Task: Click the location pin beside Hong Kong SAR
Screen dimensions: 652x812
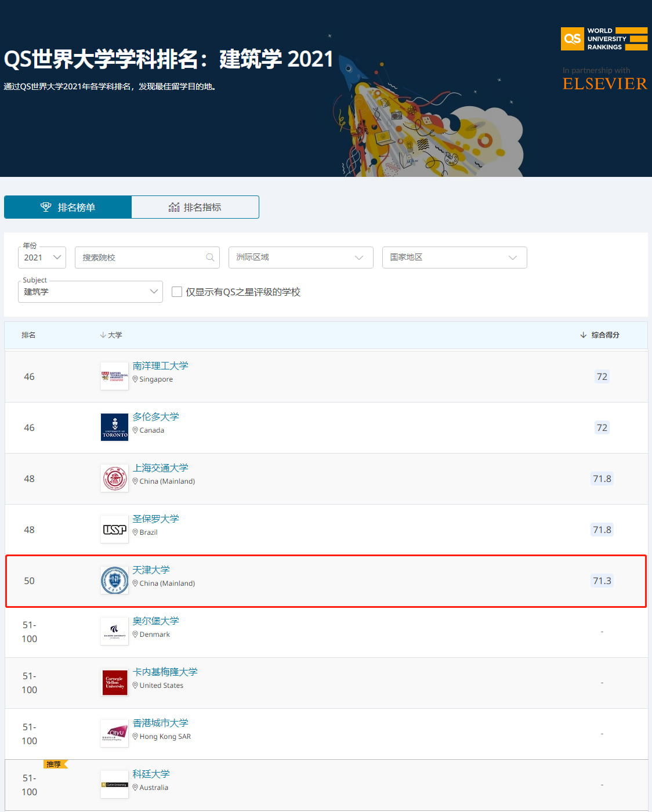Action: click(135, 737)
